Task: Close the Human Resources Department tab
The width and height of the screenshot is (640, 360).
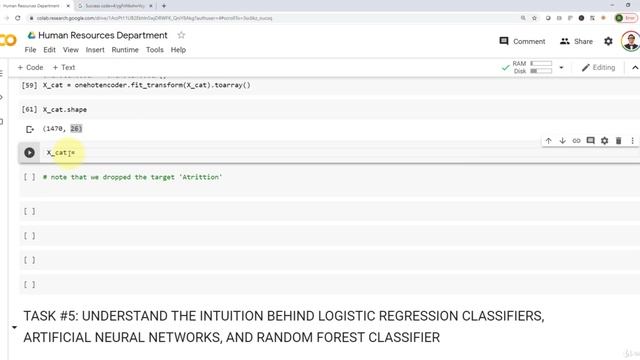Action: click(68, 6)
